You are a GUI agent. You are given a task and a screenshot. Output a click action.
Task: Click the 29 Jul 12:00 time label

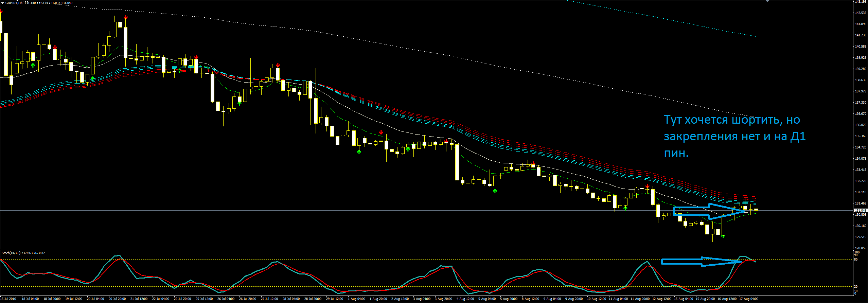(x=335, y=299)
